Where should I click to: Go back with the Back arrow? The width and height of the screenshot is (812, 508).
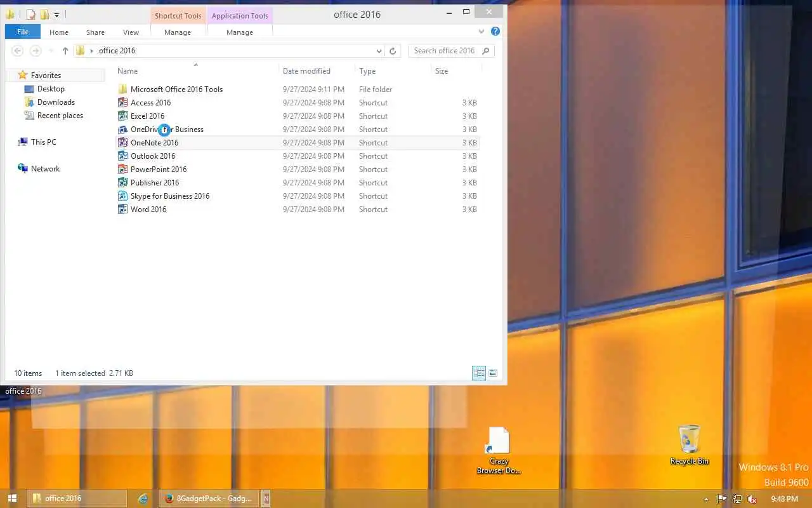click(x=18, y=51)
